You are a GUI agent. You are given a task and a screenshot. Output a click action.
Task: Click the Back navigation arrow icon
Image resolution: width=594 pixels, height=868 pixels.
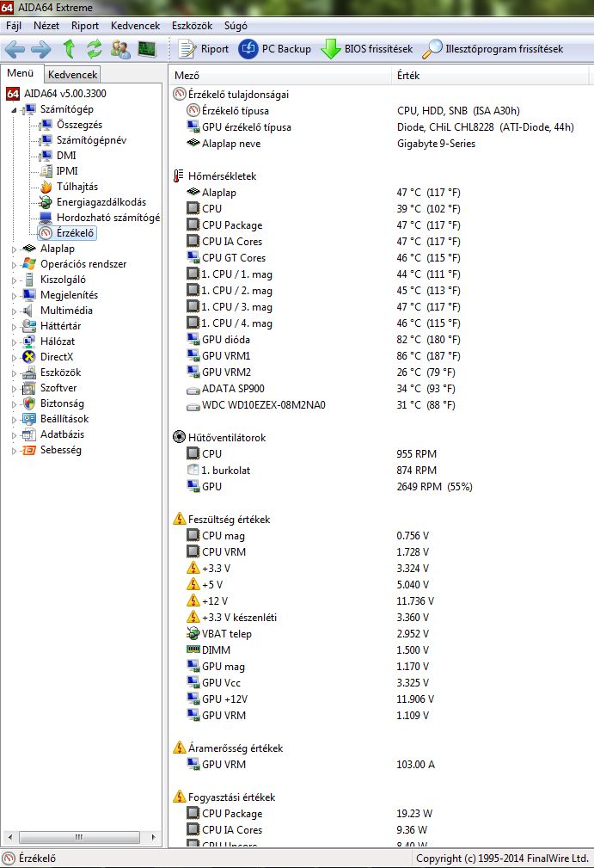pos(15,49)
